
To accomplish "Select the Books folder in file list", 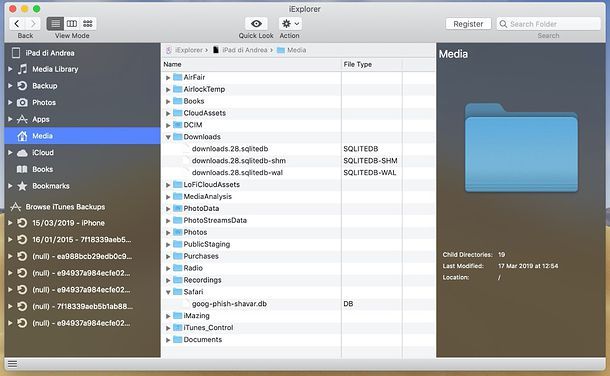I will [194, 101].
